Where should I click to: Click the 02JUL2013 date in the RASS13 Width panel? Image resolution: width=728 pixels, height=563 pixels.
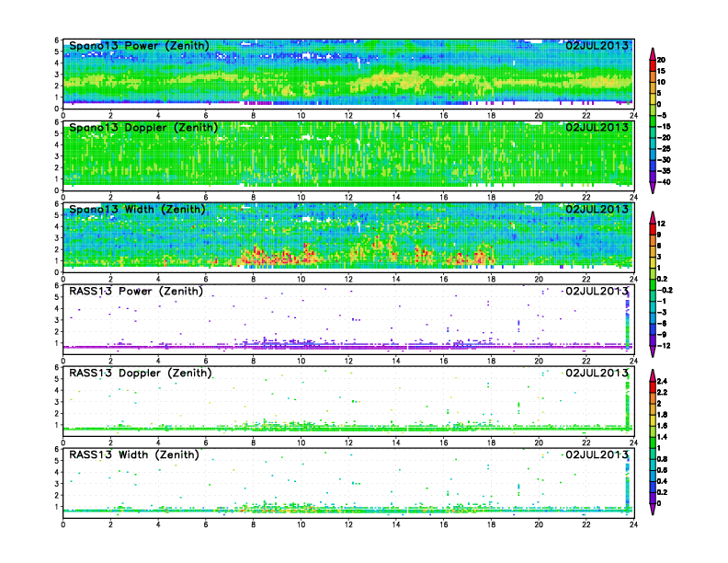[597, 454]
